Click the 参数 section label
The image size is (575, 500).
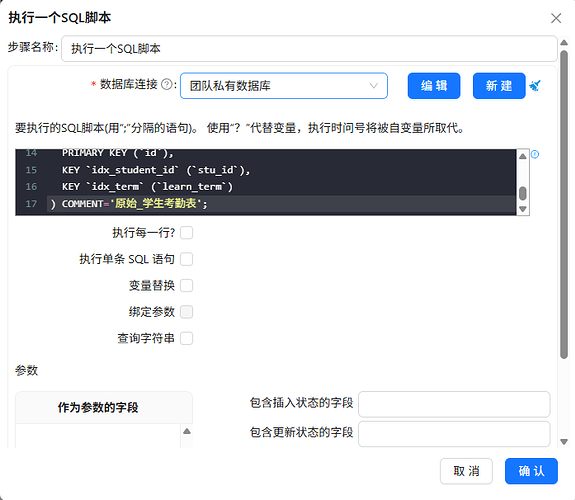pos(26,370)
